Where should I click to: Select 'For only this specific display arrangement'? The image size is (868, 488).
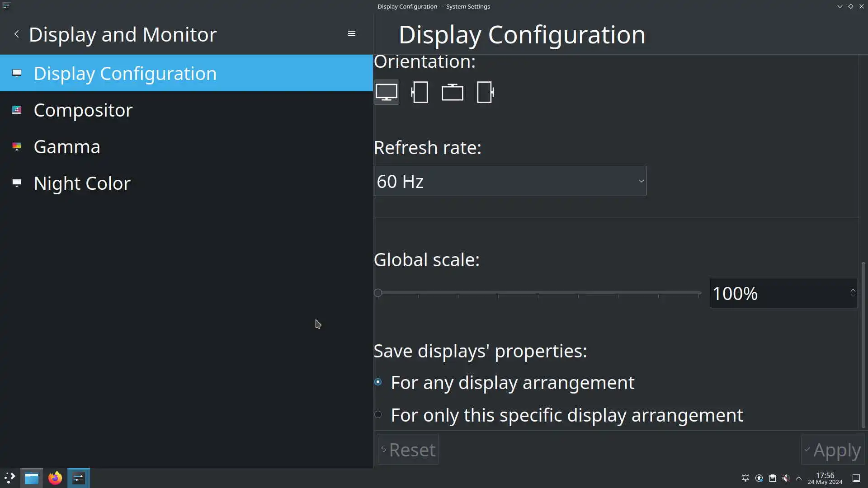(x=378, y=415)
